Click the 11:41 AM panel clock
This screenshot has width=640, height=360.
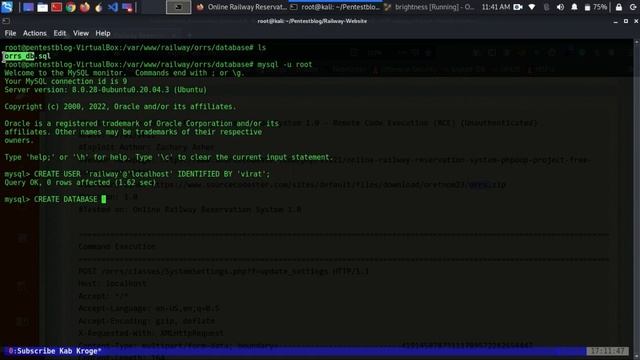tap(496, 7)
